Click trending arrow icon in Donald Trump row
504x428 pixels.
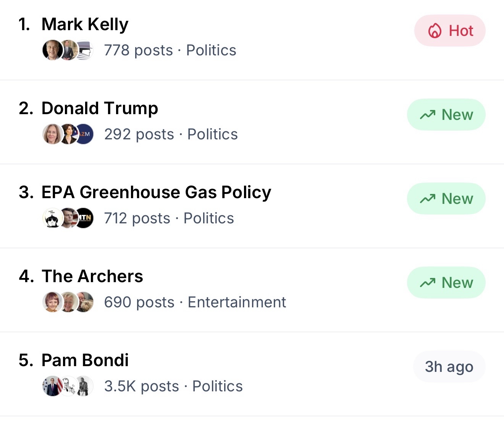428,115
